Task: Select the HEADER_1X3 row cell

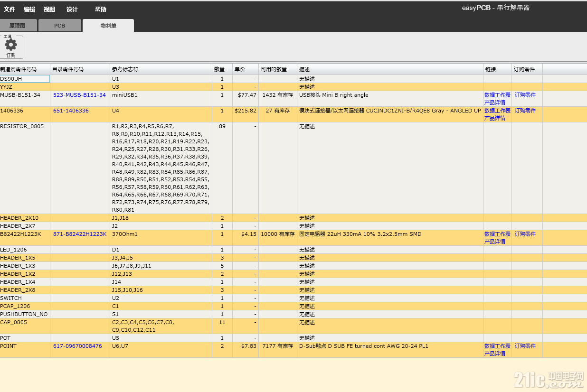Action: point(25,266)
